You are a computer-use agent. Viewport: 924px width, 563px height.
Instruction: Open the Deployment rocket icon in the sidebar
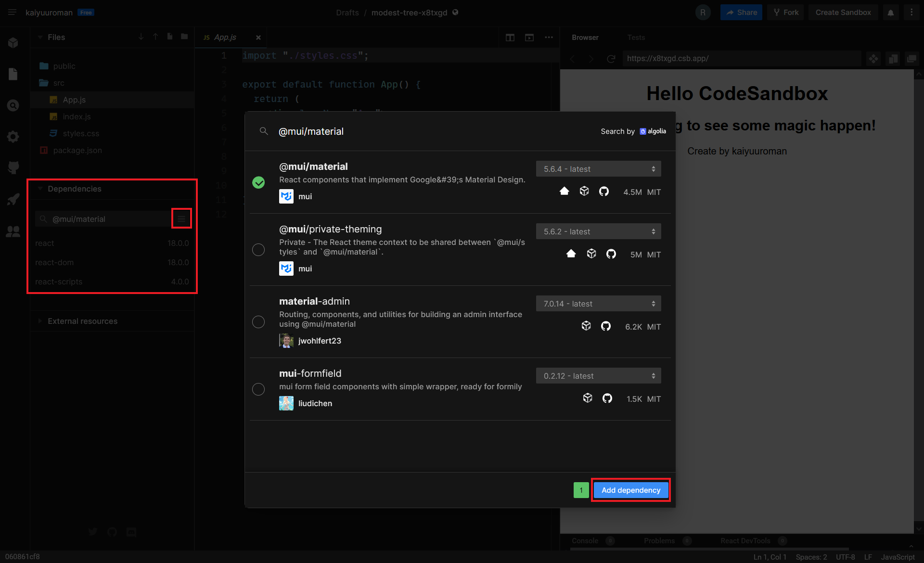click(13, 199)
